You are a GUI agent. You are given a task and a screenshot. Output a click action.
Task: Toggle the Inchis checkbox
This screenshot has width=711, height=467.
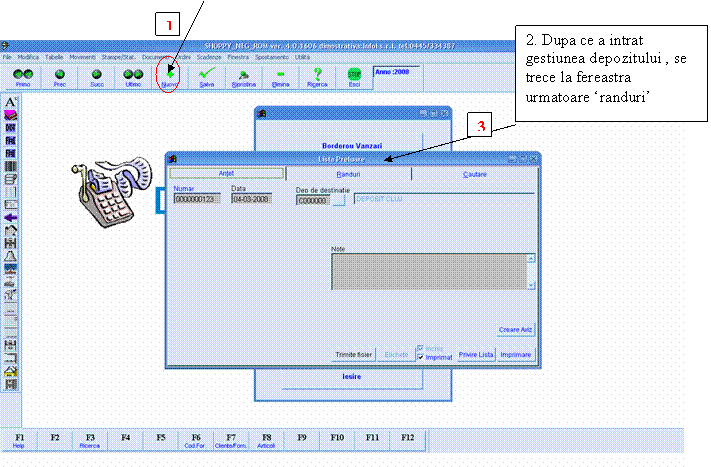421,347
